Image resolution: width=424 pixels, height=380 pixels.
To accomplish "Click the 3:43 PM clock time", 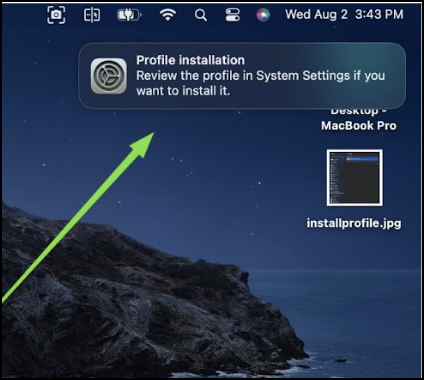I will (379, 14).
